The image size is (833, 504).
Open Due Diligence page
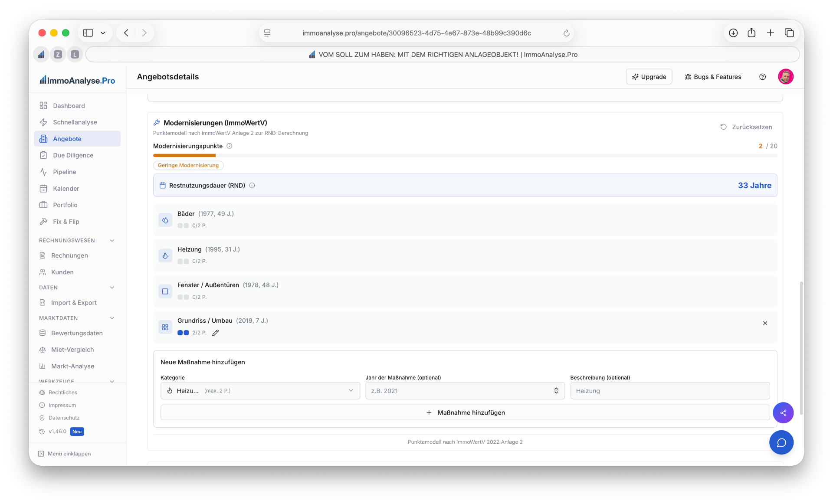77,155
